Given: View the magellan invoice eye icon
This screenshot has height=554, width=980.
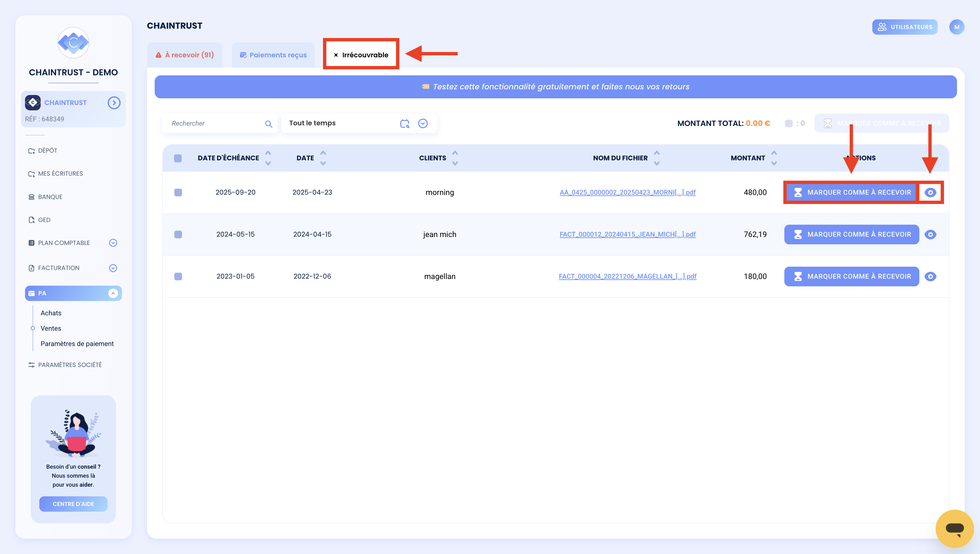Looking at the screenshot, I should coord(930,277).
